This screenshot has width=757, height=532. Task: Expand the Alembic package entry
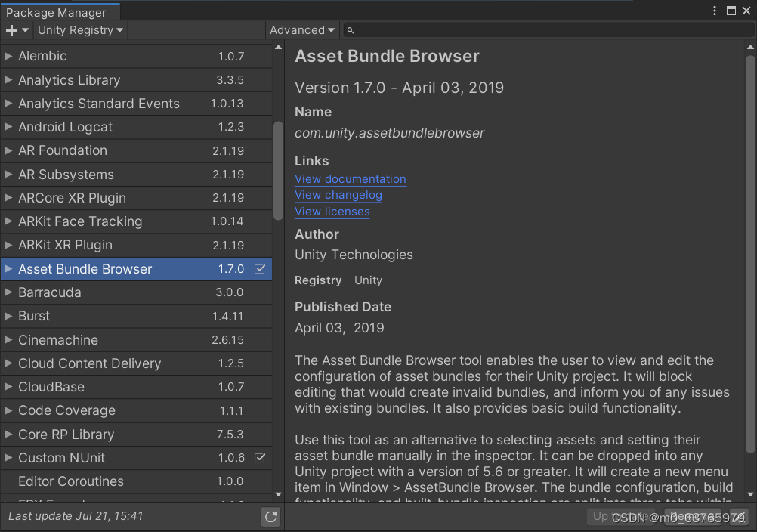[x=8, y=56]
